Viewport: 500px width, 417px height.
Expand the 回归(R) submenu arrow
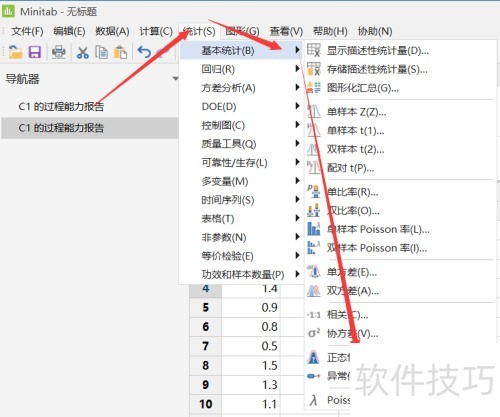297,69
